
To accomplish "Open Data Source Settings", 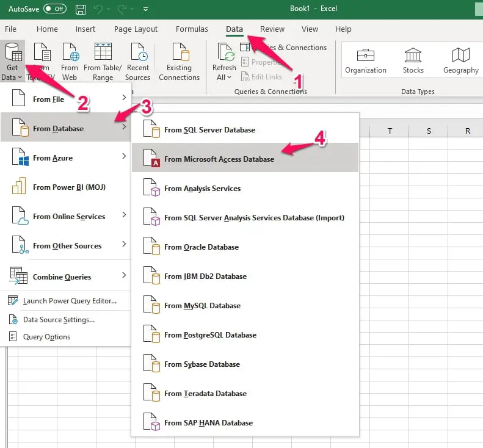I will click(66, 320).
